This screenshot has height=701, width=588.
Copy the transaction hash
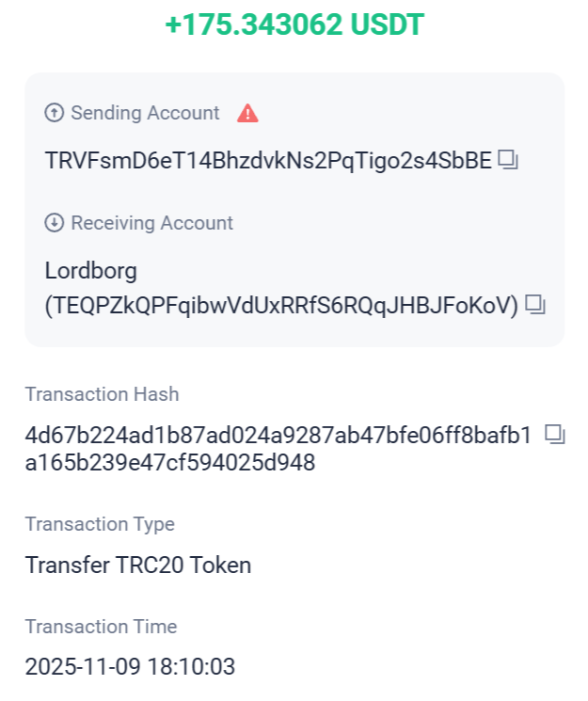(x=555, y=435)
